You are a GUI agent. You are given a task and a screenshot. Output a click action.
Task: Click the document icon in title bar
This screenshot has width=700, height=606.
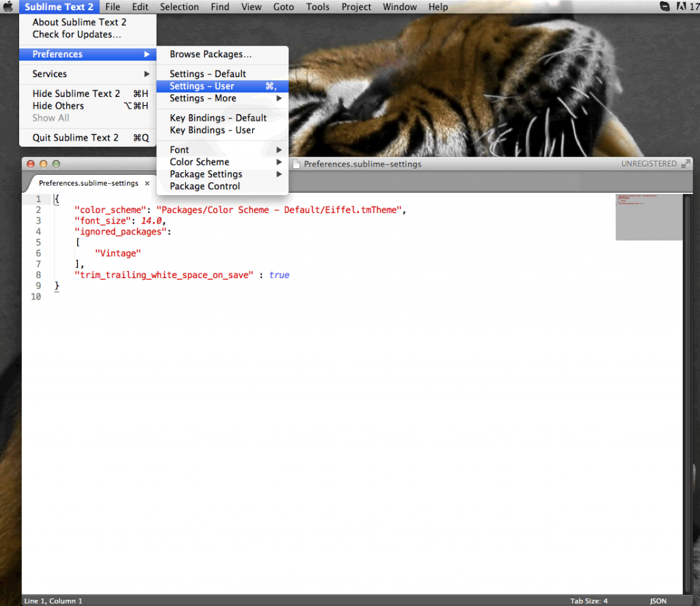[x=297, y=164]
